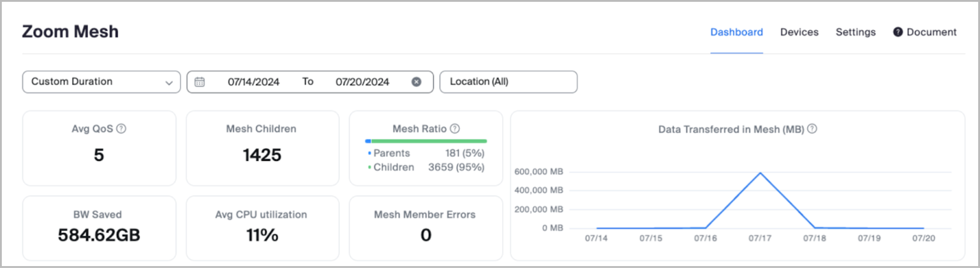Click the Data Transferred in Mesh title
Image resolution: width=980 pixels, height=268 pixels.
[731, 129]
